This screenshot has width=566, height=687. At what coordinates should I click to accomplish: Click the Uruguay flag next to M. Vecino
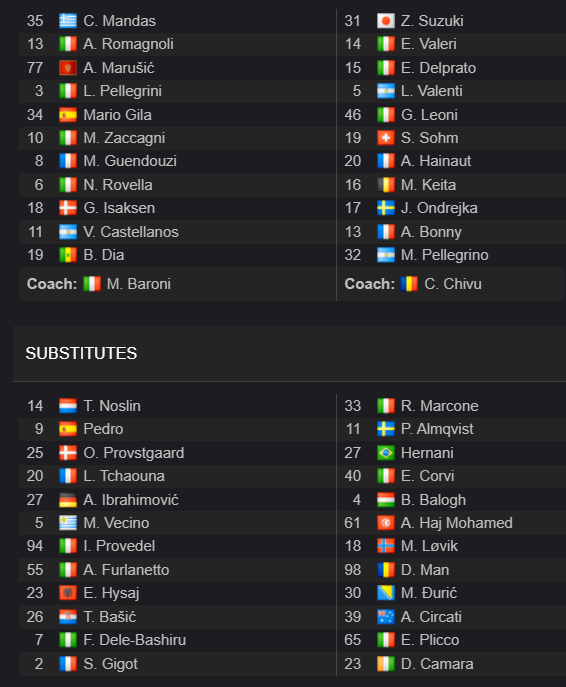[68, 523]
